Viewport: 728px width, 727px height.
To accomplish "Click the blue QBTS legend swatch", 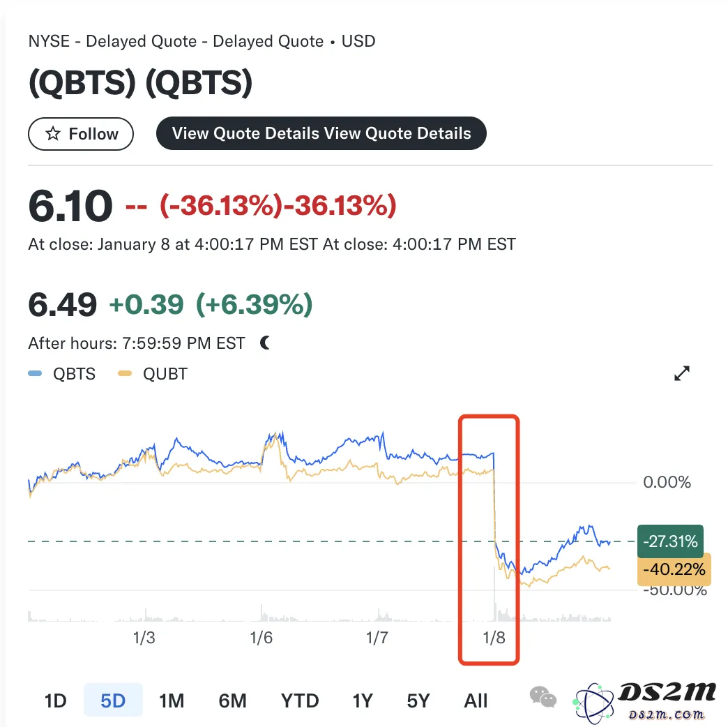I will 35,373.
